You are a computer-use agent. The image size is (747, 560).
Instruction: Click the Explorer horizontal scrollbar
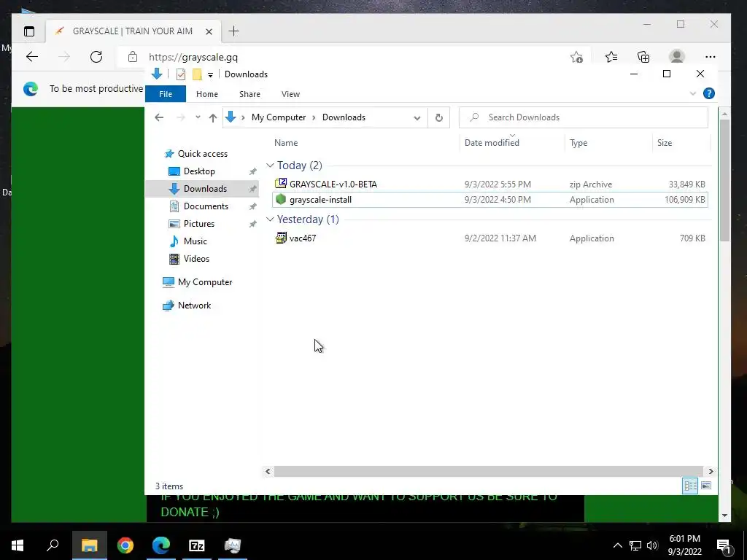pos(489,472)
